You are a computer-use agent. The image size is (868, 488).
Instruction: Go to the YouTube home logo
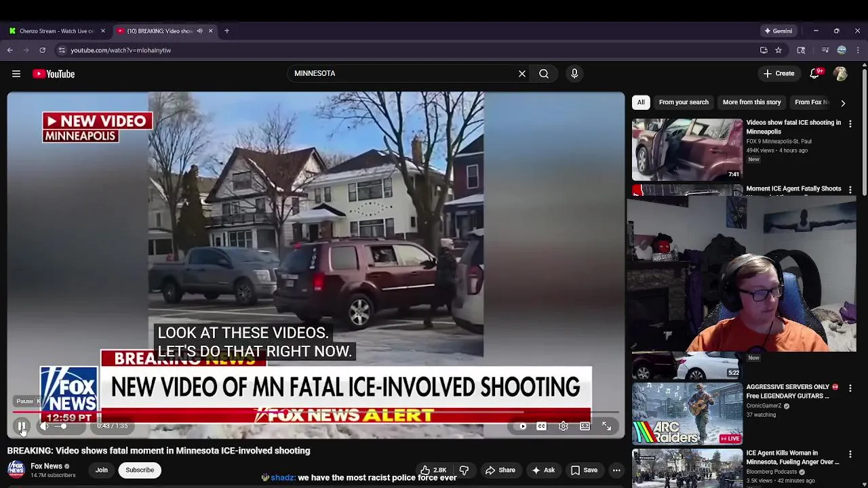pyautogui.click(x=54, y=74)
